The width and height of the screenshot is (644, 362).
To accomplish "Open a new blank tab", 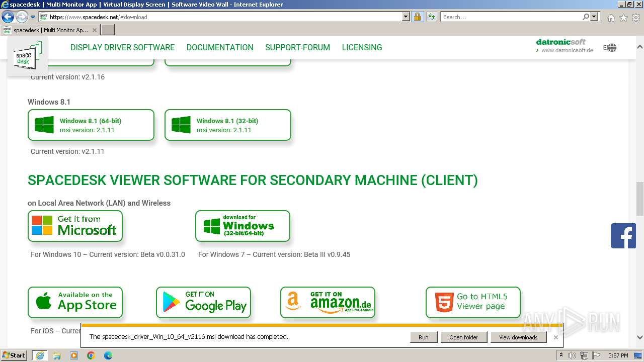I will click(108, 30).
